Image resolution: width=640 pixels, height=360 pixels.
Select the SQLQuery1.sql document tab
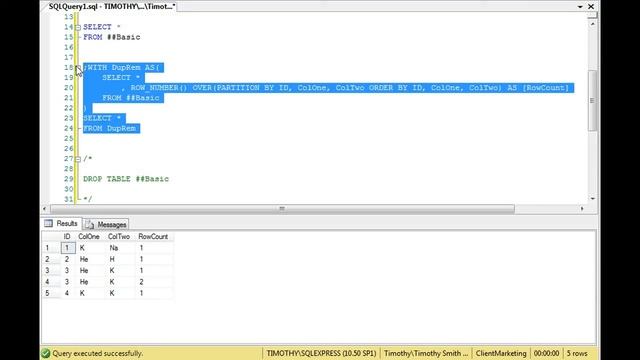coord(111,6)
